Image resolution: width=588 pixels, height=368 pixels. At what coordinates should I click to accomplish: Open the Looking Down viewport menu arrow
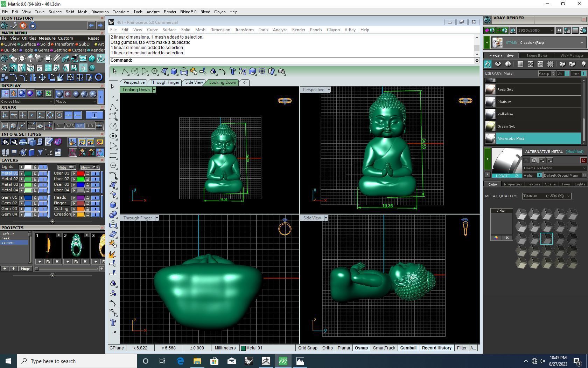click(x=154, y=90)
